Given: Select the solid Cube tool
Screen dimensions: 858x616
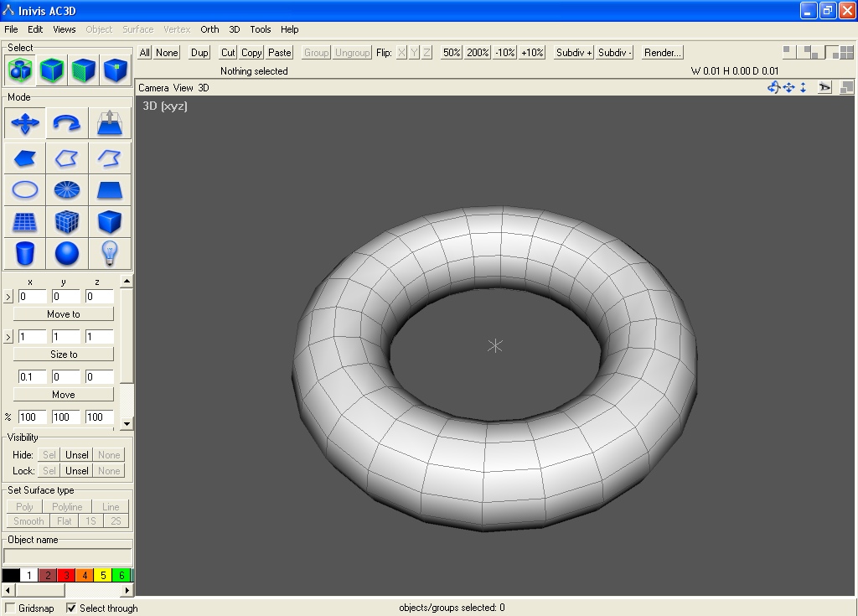Looking at the screenshot, I should [x=110, y=222].
